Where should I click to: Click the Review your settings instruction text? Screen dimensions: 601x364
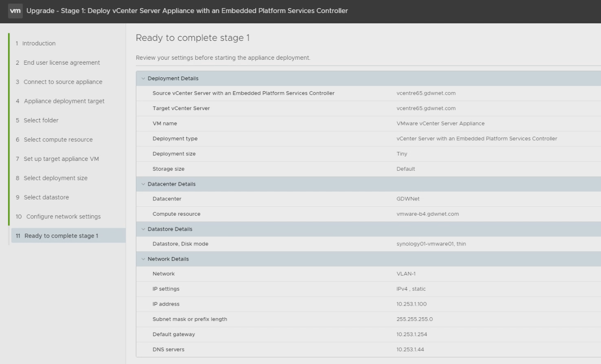pos(223,58)
